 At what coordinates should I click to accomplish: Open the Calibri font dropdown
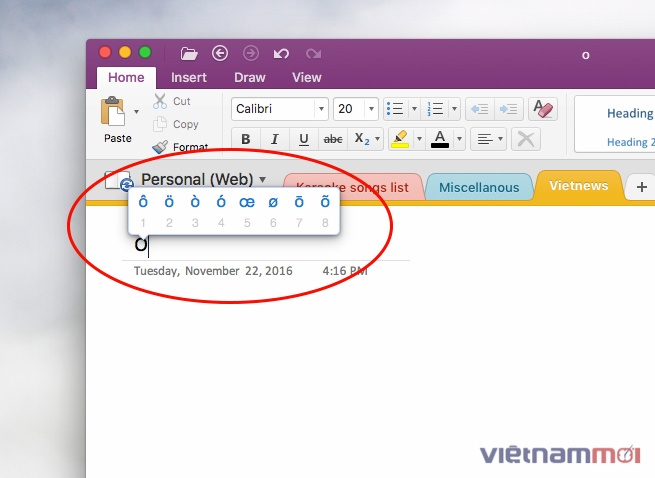pyautogui.click(x=321, y=109)
